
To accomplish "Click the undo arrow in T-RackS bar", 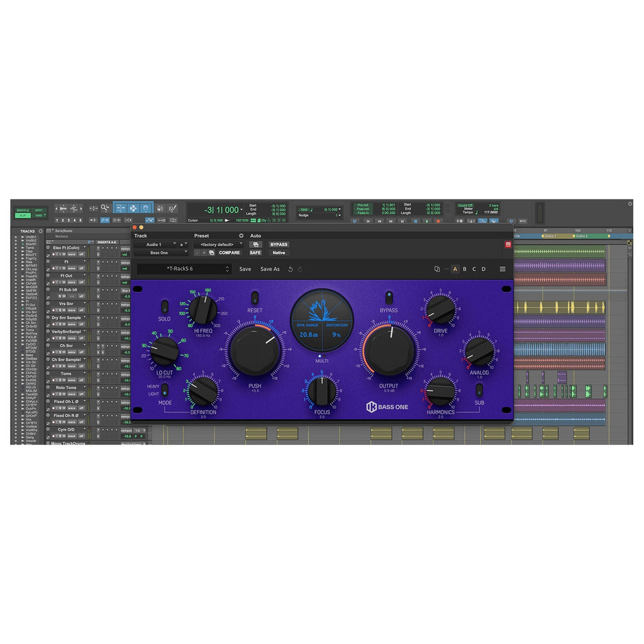I will pyautogui.click(x=291, y=269).
